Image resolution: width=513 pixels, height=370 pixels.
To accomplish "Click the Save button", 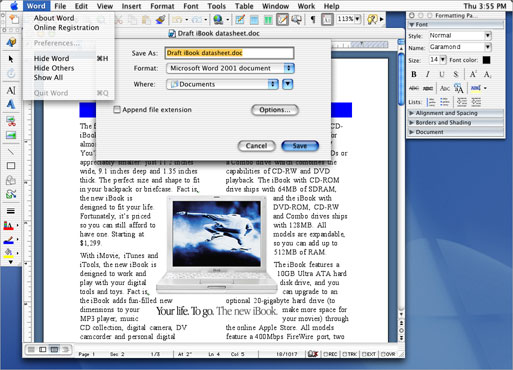I will pyautogui.click(x=300, y=146).
